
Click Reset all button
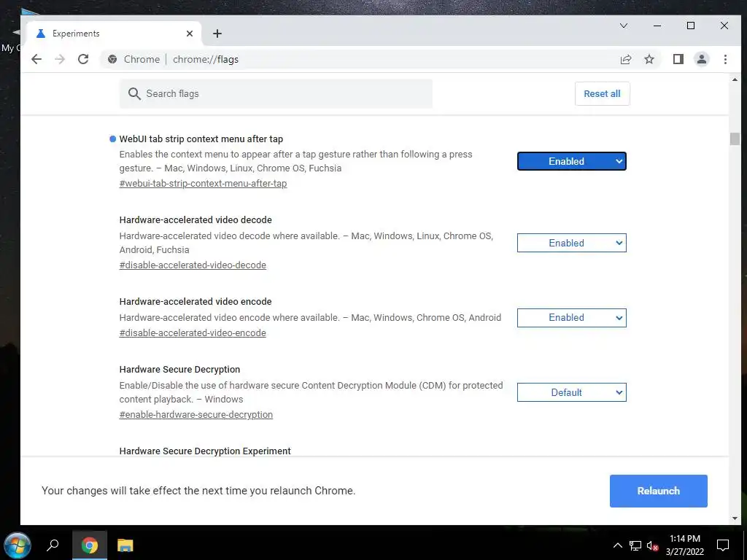(x=602, y=94)
